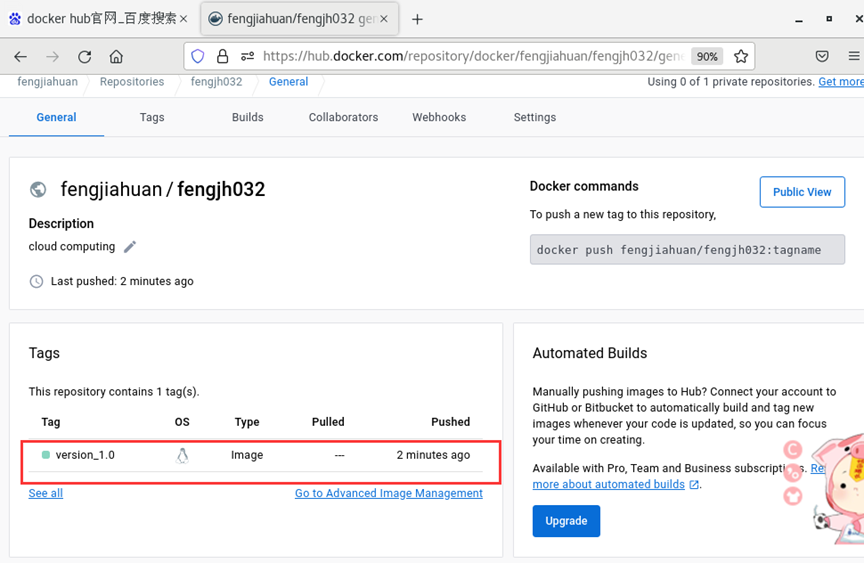Viewport: 864px width, 563px height.
Task: Switch to the Tags tab
Action: (x=152, y=117)
